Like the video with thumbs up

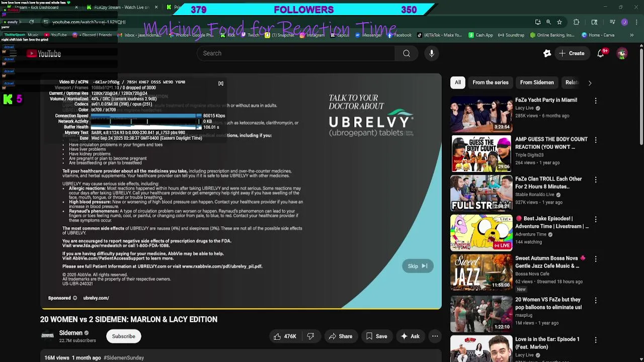(x=285, y=336)
